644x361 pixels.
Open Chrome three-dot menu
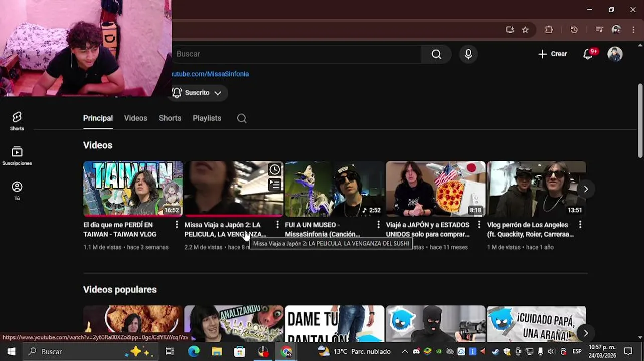coord(633,30)
